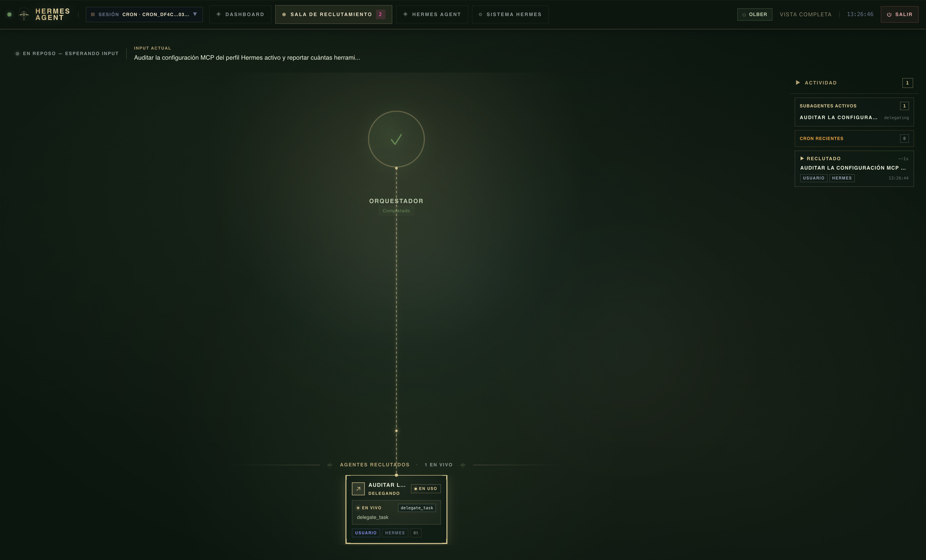This screenshot has width=926, height=560.
Task: Click the Delegando status on agent card
Action: click(384, 493)
